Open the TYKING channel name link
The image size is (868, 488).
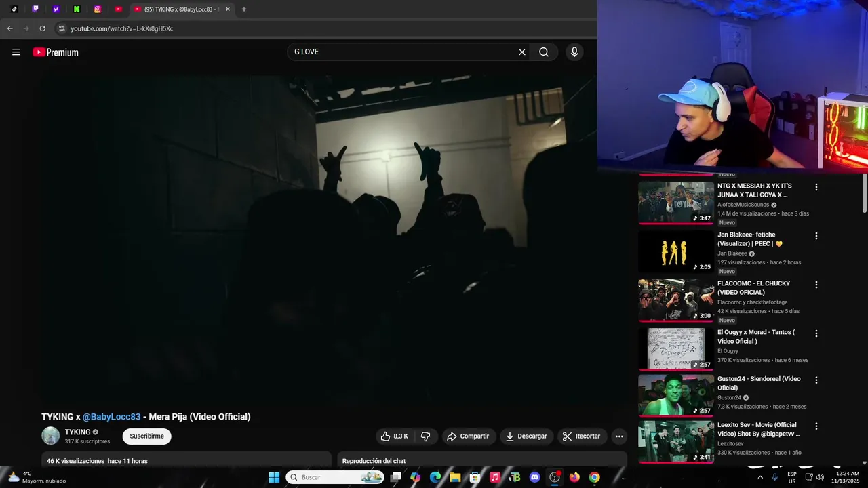77,432
